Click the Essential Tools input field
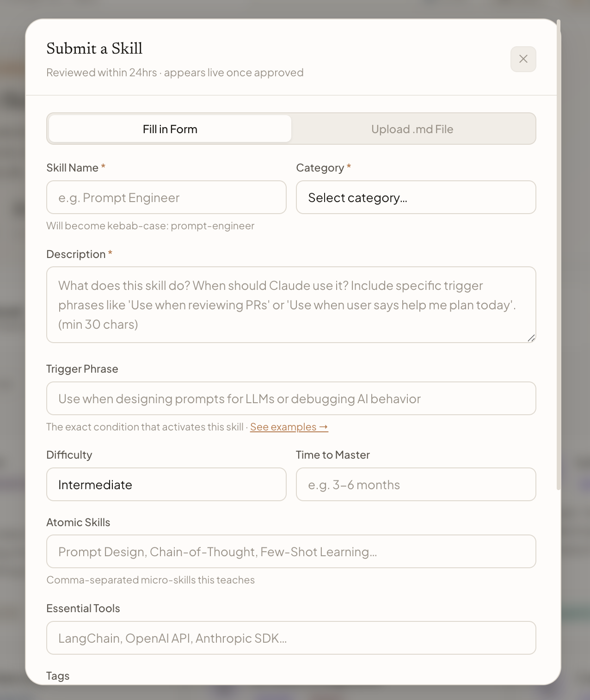The image size is (590, 700). pos(291,638)
